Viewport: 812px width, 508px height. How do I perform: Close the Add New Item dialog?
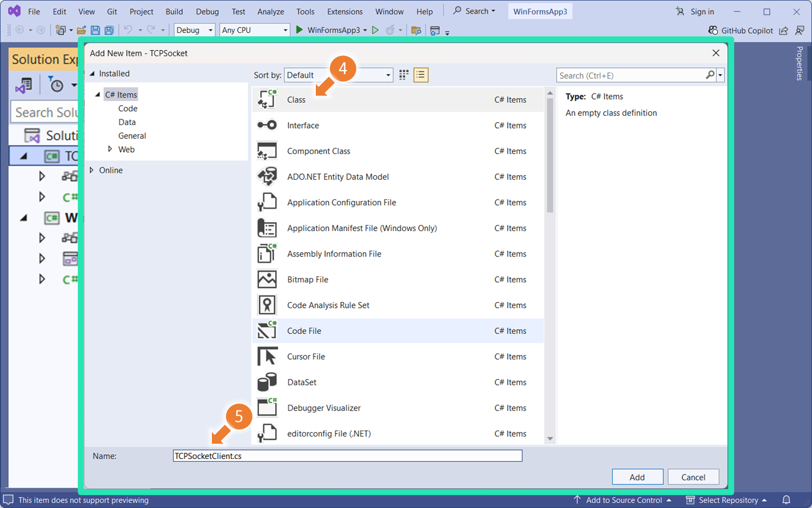pos(716,53)
